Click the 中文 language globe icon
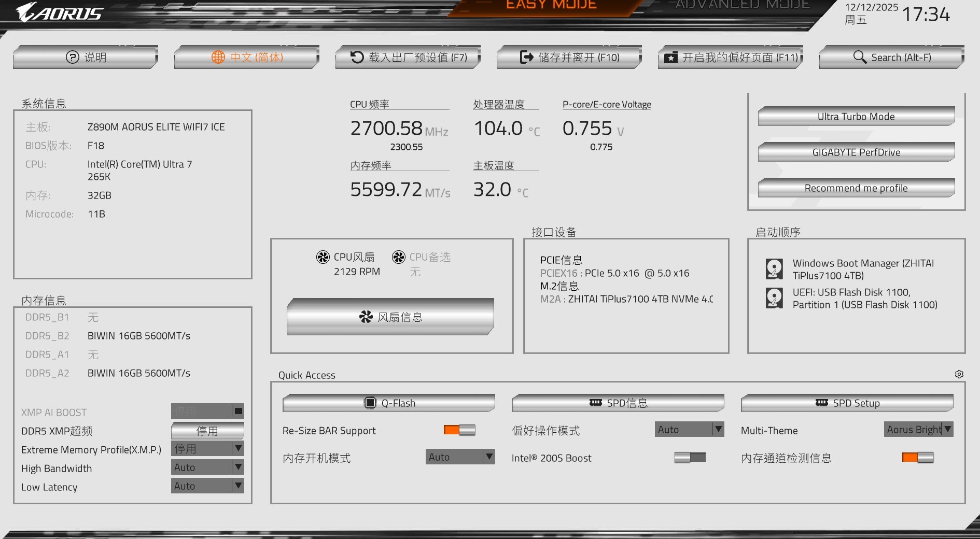The height and width of the screenshot is (539, 980). (x=218, y=57)
